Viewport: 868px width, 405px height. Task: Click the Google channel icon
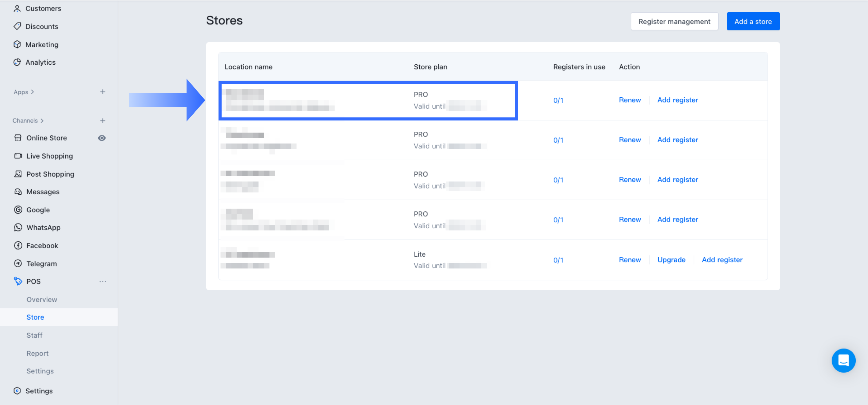click(18, 210)
